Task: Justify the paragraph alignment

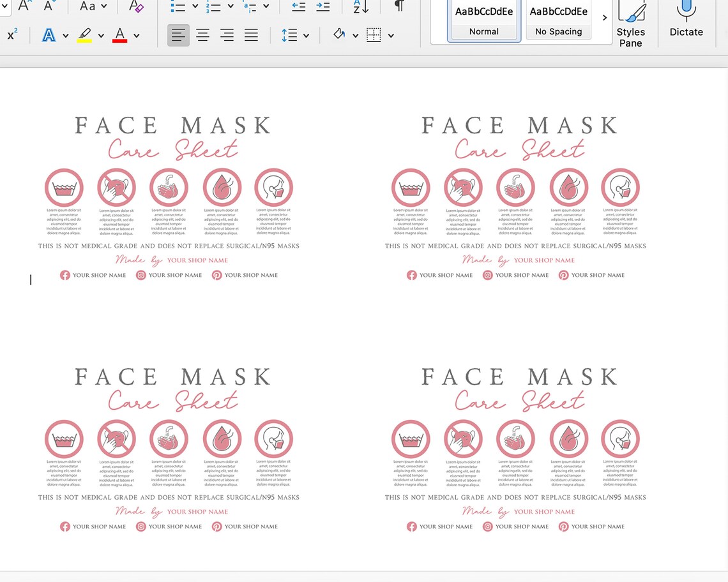Action: tap(251, 34)
